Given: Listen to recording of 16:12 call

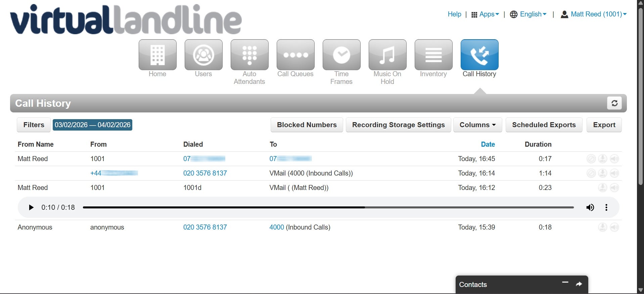Looking at the screenshot, I should click(614, 188).
